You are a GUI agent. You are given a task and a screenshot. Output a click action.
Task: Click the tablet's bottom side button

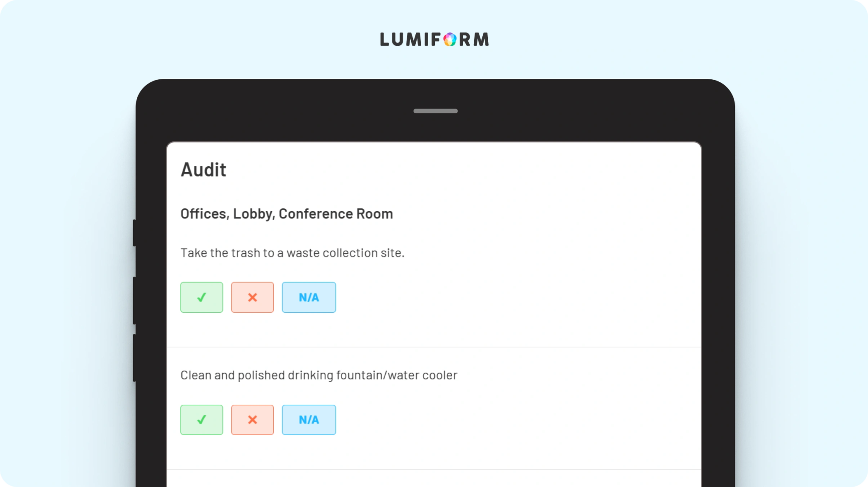(134, 358)
